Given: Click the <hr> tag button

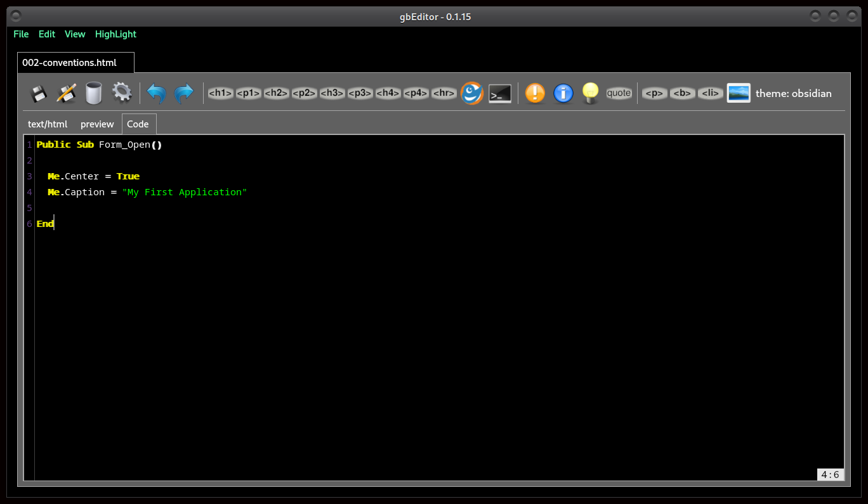Looking at the screenshot, I should pos(444,93).
